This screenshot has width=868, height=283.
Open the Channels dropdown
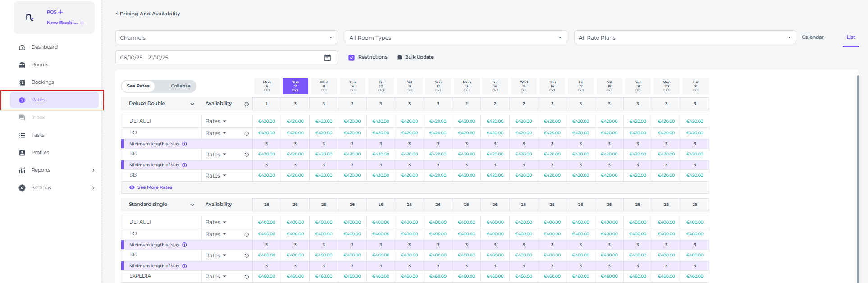226,37
